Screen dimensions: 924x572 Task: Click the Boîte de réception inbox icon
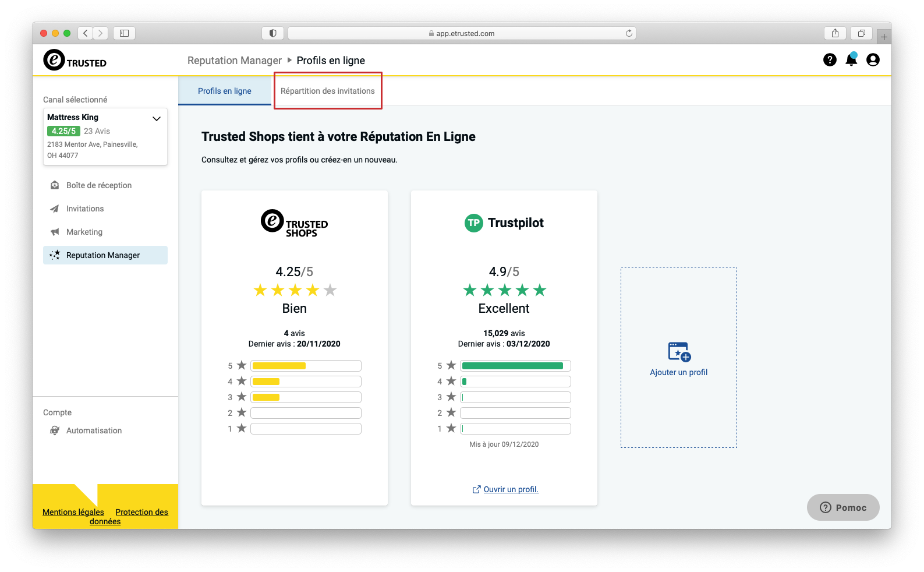coord(55,185)
